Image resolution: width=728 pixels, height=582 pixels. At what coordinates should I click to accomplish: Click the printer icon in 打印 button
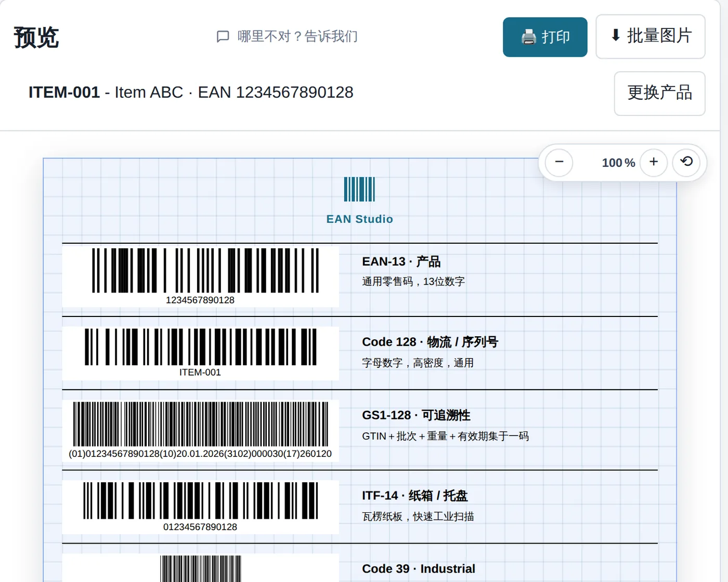click(x=528, y=37)
